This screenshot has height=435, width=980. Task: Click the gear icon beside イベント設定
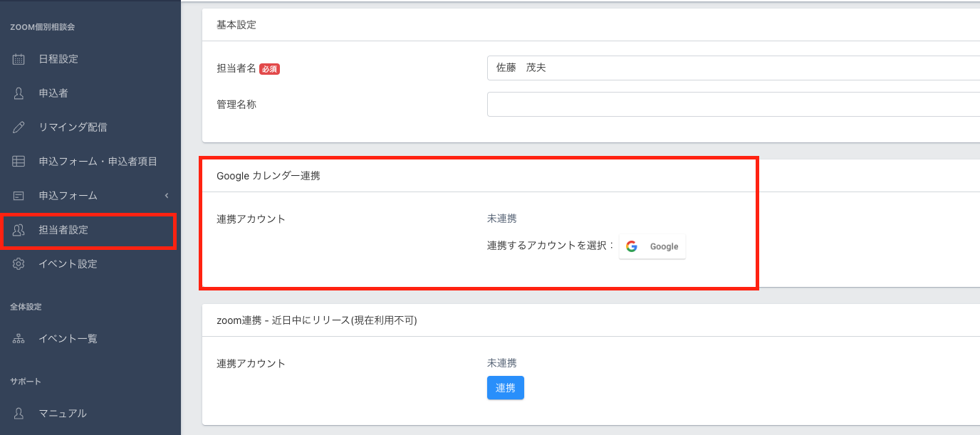pyautogui.click(x=19, y=264)
